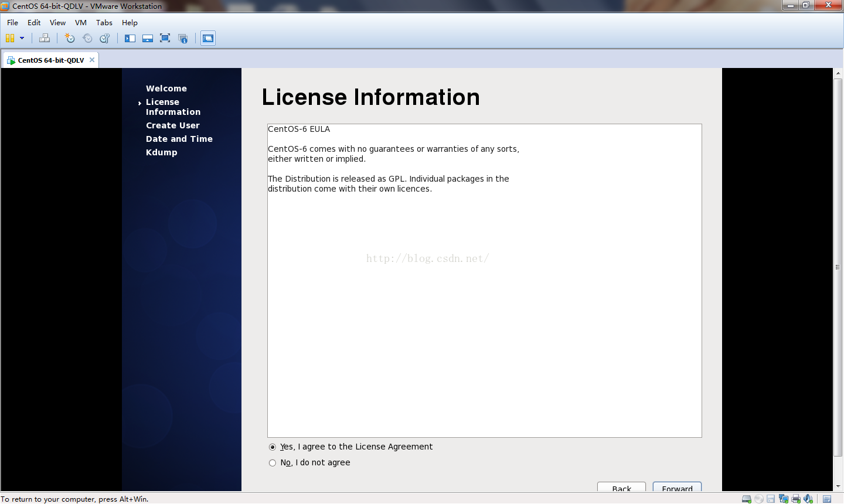The image size is (844, 504).
Task: Click Create User in the sidebar
Action: pos(173,125)
